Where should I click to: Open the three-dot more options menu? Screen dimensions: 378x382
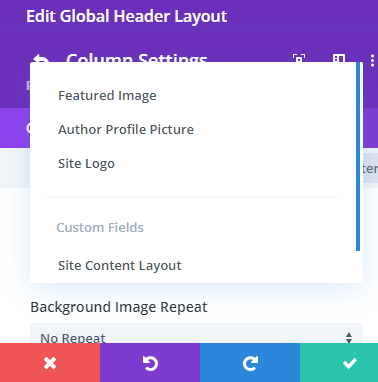click(372, 60)
